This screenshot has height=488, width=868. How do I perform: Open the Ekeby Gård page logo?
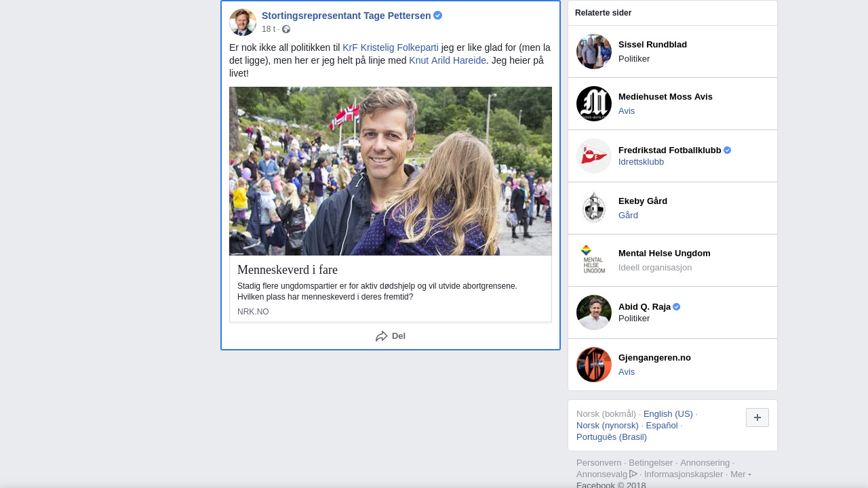click(x=594, y=208)
